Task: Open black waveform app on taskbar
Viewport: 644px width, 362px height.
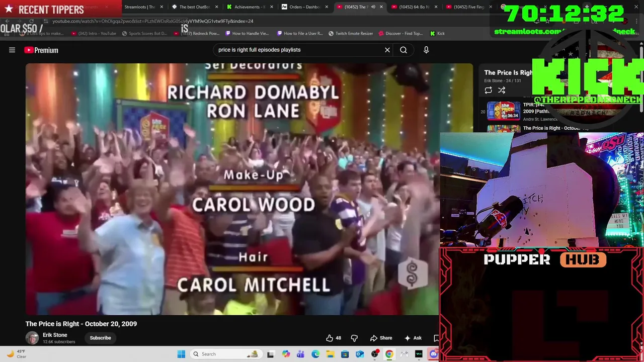Action: [419, 354]
